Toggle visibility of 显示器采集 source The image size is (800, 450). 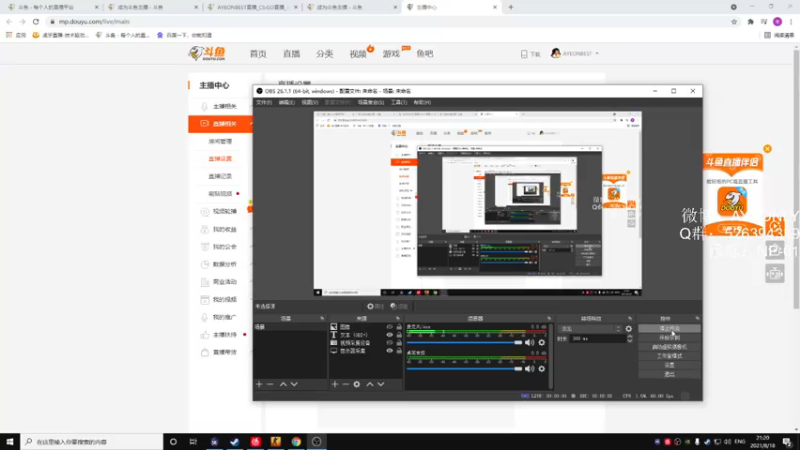click(390, 351)
